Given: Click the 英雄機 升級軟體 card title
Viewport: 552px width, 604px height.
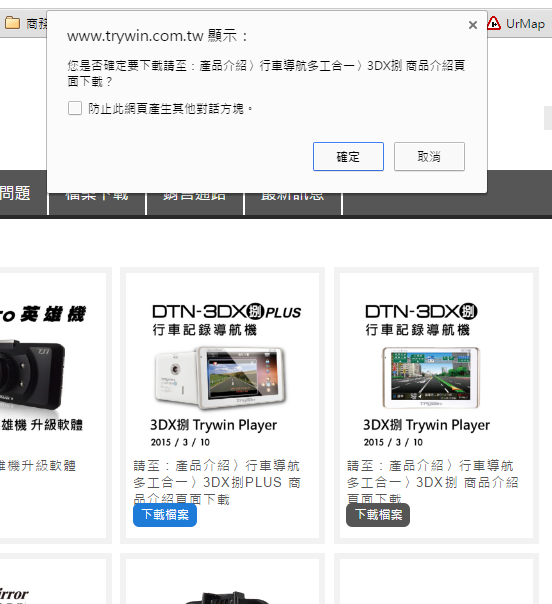Looking at the screenshot, I should coord(42,425).
